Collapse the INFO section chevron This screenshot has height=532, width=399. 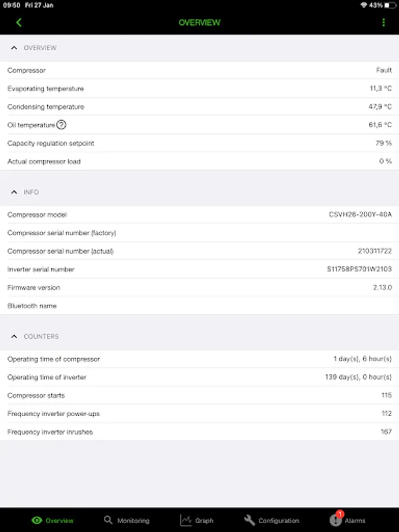[14, 192]
